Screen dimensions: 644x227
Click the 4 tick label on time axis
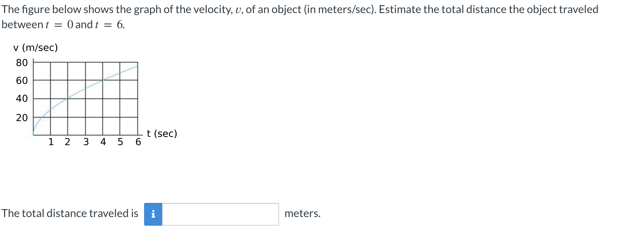click(103, 142)
